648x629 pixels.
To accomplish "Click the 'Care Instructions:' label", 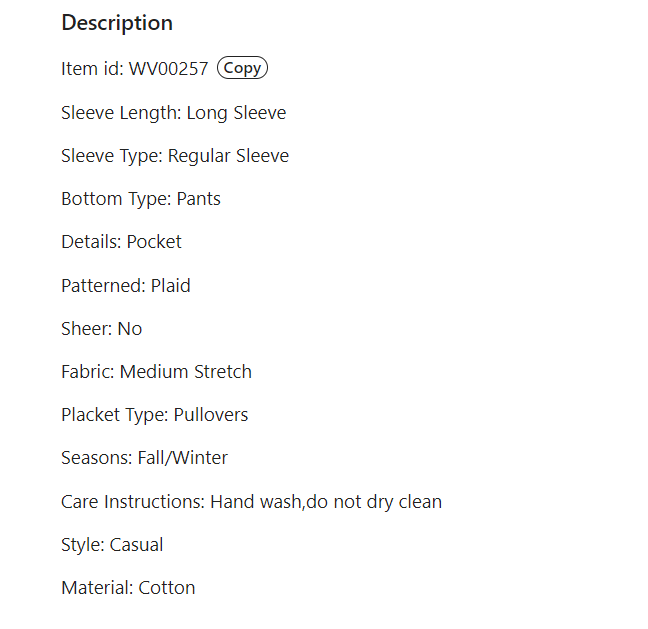I will click(133, 502).
